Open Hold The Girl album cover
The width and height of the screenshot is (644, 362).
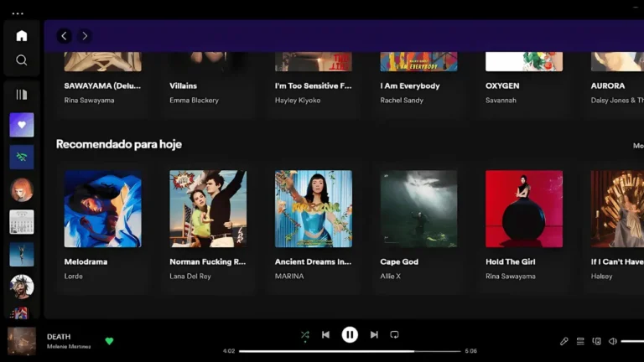[524, 209]
